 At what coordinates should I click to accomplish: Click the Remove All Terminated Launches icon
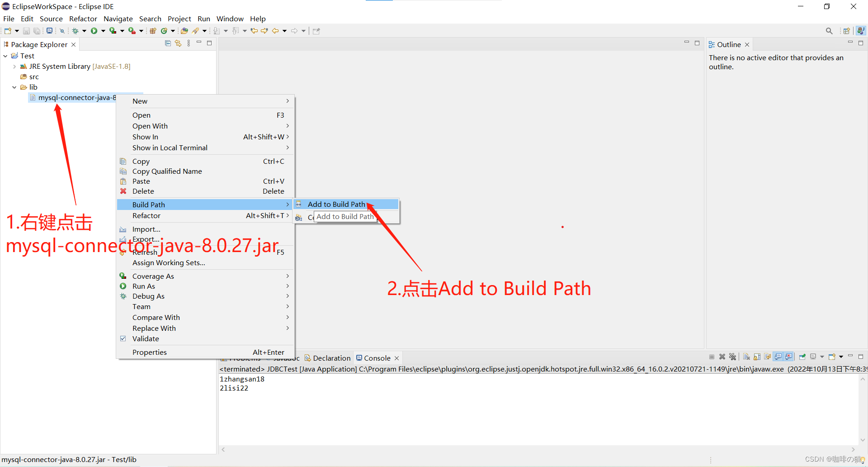(733, 357)
